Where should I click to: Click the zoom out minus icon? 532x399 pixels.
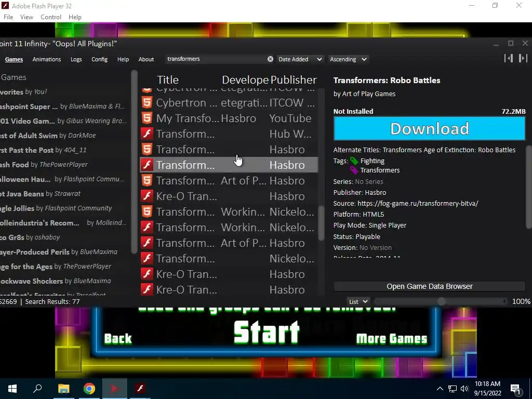[x=378, y=301]
